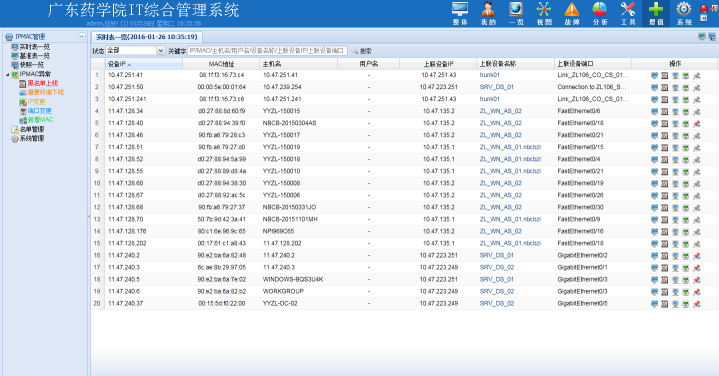Select 快照一览 in the sidebar tree

point(32,65)
